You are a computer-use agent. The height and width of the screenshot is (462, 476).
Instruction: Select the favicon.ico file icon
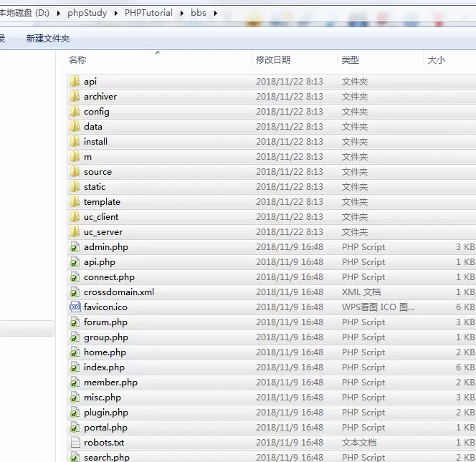tap(75, 307)
